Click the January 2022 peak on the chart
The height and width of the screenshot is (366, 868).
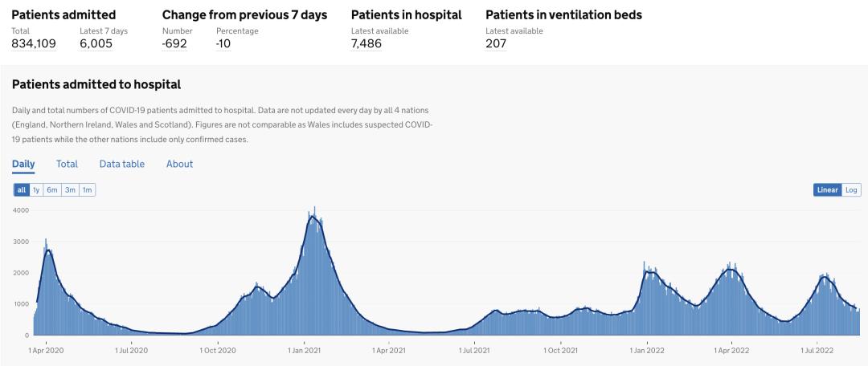point(649,273)
